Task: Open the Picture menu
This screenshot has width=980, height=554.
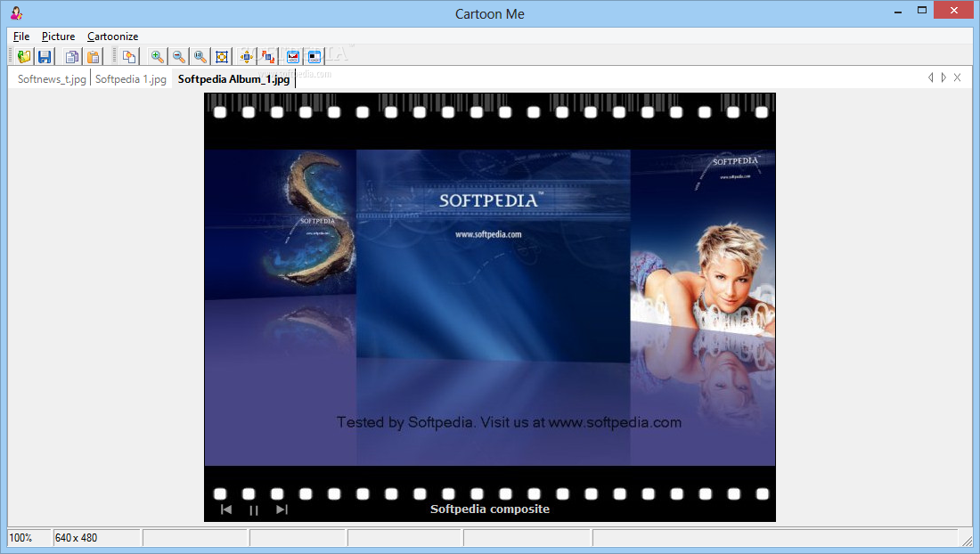Action: 58,37
